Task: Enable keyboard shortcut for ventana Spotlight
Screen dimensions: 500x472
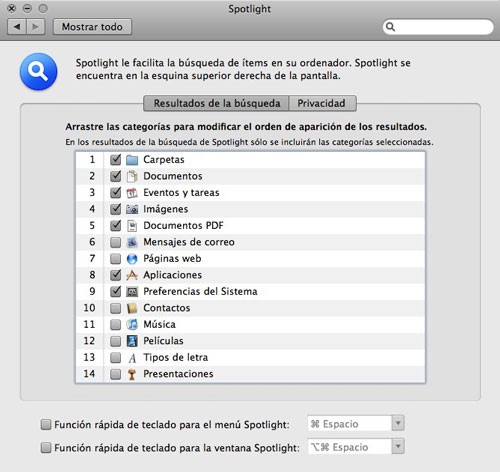Action: [46, 448]
